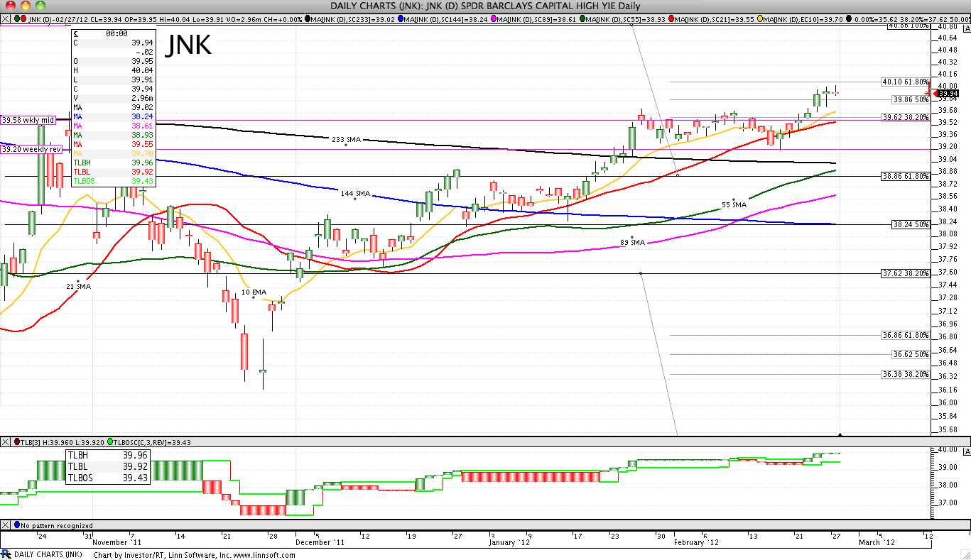Click the large 'JNK' text annotation
Image resolution: width=971 pixels, height=560 pixels.
188,46
